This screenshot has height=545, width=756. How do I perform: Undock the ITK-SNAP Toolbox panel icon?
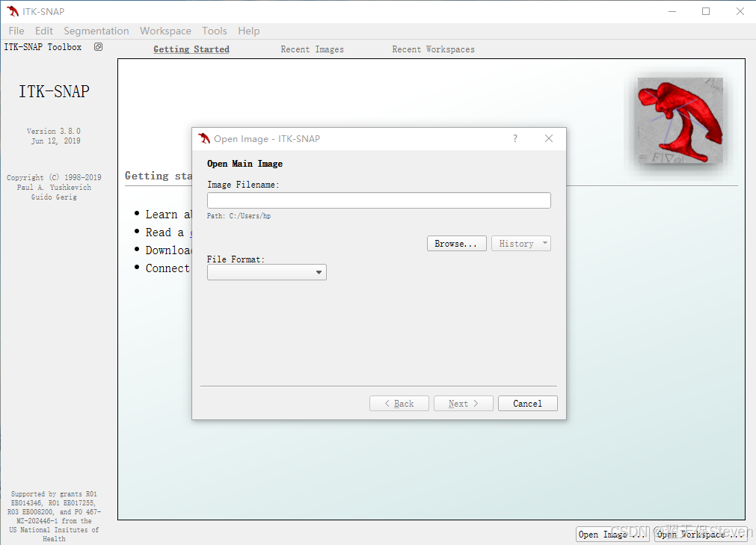pos(98,47)
